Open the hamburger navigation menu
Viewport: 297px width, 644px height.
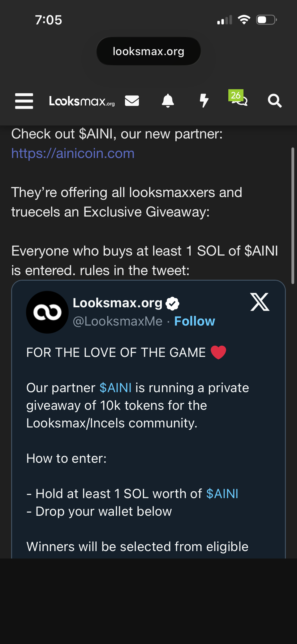coord(24,101)
